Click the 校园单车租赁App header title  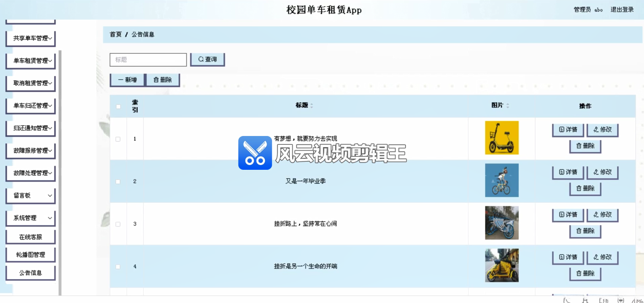(x=324, y=10)
